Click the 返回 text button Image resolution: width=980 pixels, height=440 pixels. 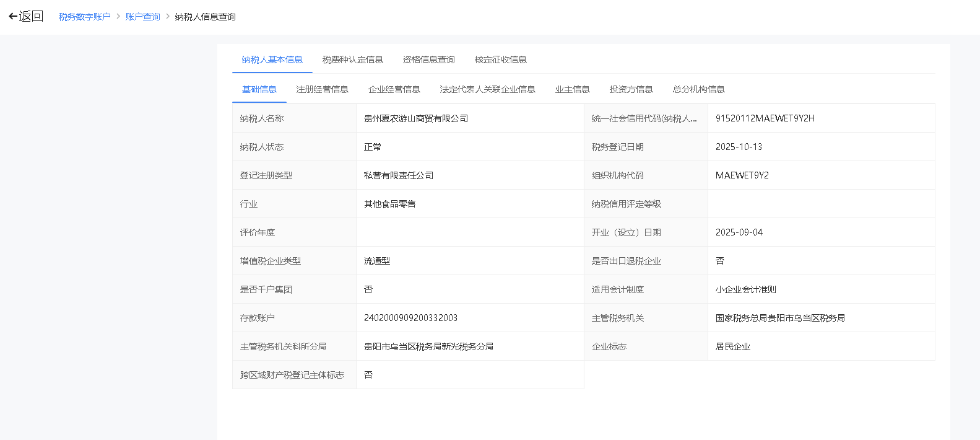point(31,17)
